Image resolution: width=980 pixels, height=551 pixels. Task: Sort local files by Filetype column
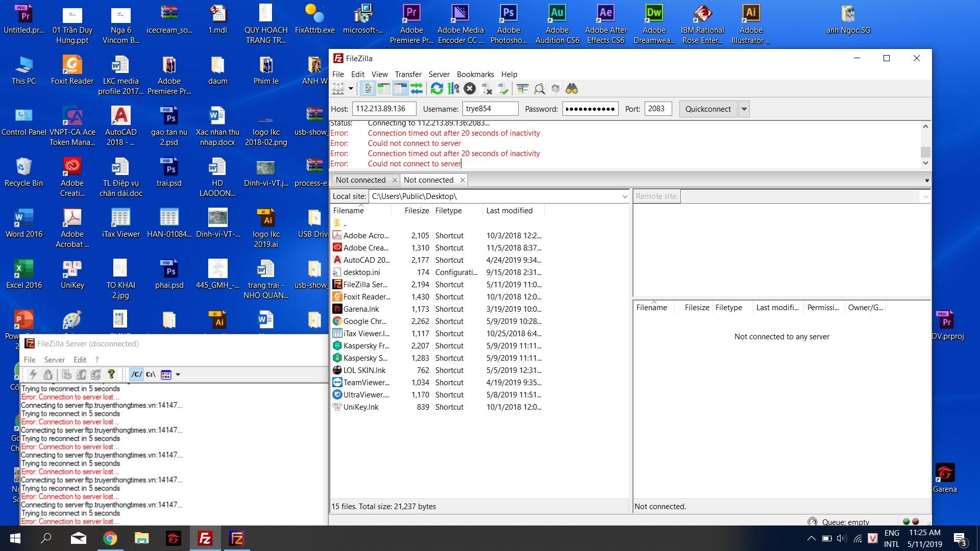(x=457, y=210)
